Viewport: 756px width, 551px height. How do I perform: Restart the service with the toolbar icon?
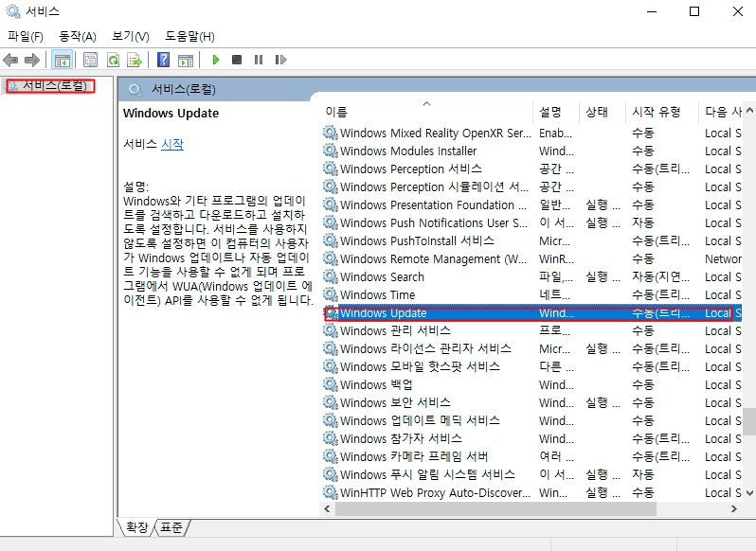(280, 60)
